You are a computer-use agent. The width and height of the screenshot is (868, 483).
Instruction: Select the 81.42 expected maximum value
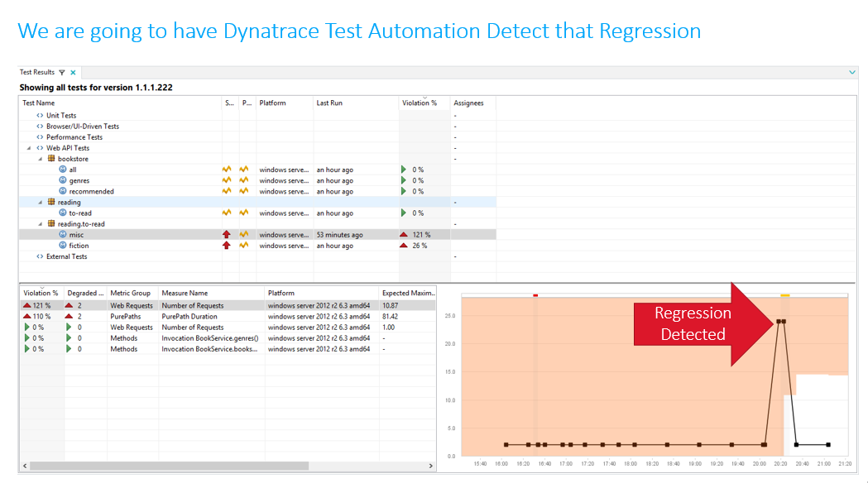[x=391, y=317]
